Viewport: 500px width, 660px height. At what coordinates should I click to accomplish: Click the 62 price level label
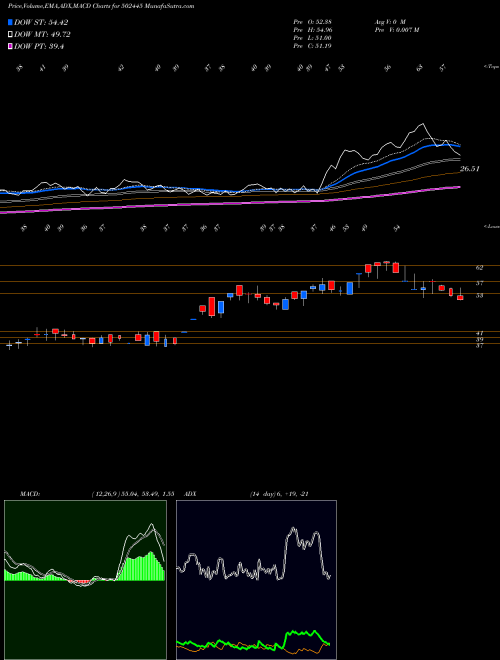point(479,267)
